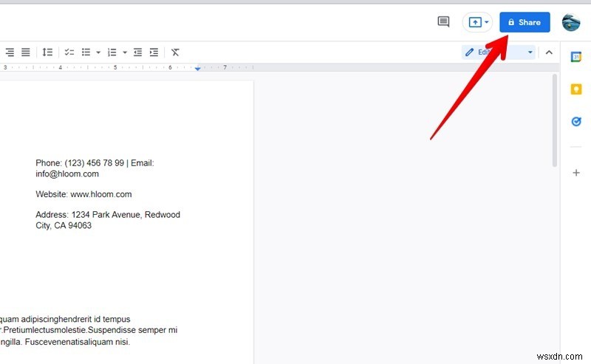Click the Editing mode pencil icon
The height and width of the screenshot is (364, 591).
click(x=469, y=52)
